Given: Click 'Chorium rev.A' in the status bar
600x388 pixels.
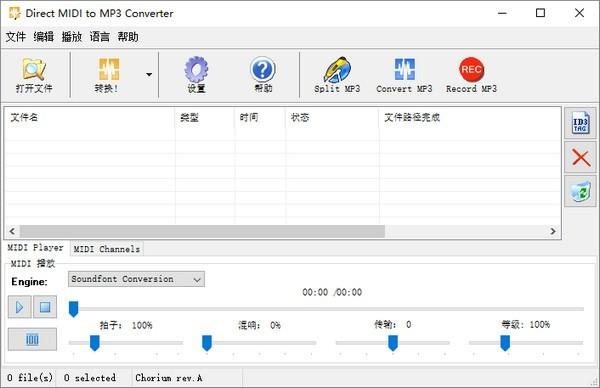Looking at the screenshot, I should pos(169,378).
